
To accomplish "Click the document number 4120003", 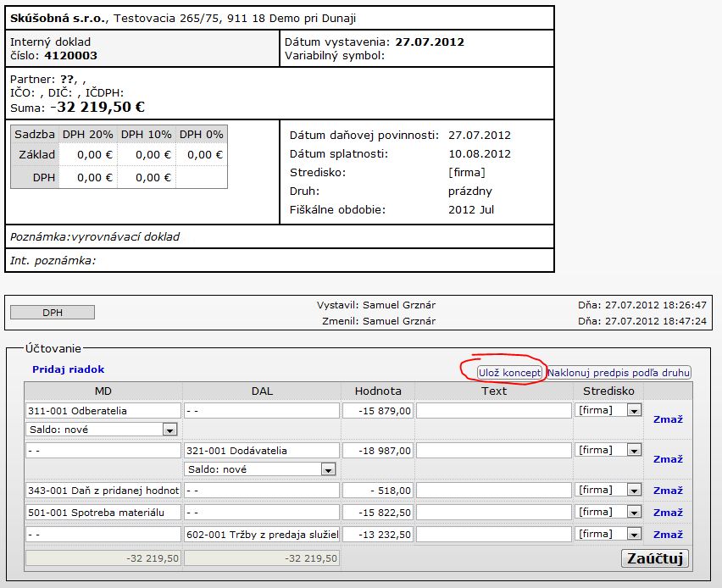I will click(71, 56).
